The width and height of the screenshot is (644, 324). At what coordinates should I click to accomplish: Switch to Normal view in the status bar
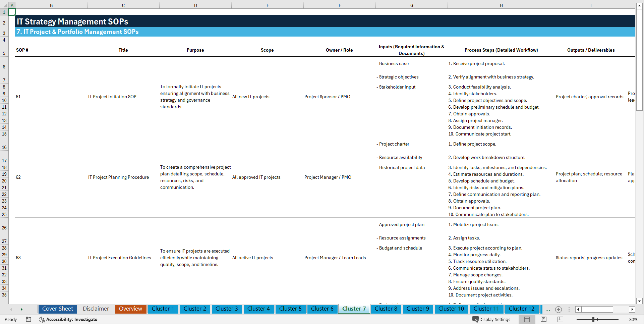pos(527,319)
